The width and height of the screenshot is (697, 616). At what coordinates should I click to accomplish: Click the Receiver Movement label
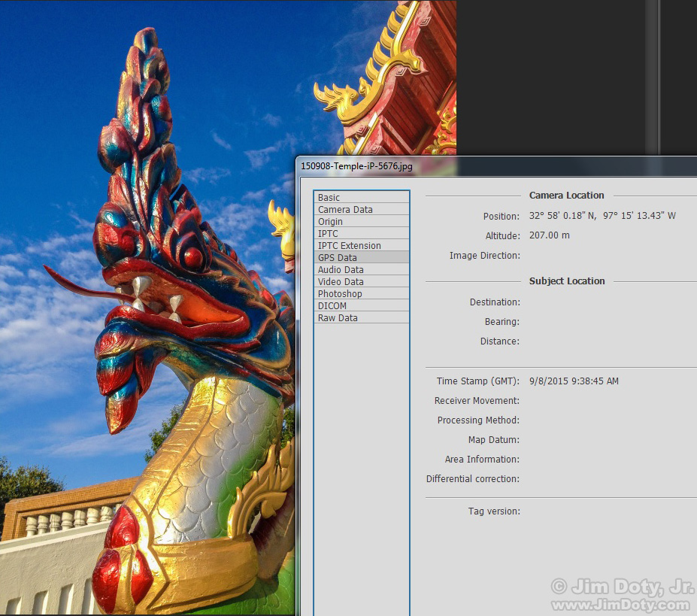coord(477,400)
